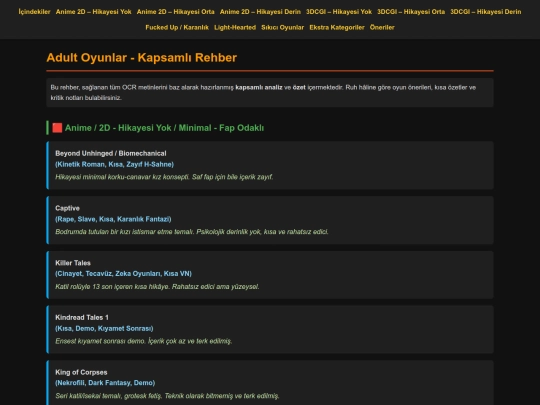Select the Killer Tales card title
This screenshot has width=540, height=405.
[73, 263]
